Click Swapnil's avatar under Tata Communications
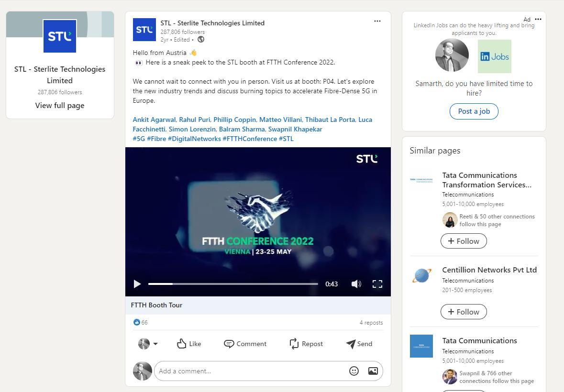 [450, 377]
